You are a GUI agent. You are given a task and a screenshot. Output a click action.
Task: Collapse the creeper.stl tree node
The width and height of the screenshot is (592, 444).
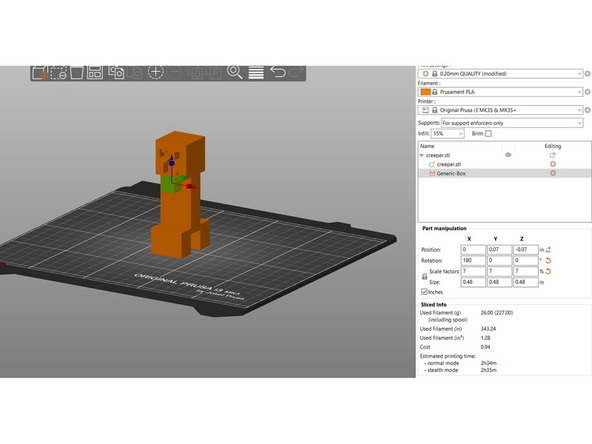pos(422,155)
